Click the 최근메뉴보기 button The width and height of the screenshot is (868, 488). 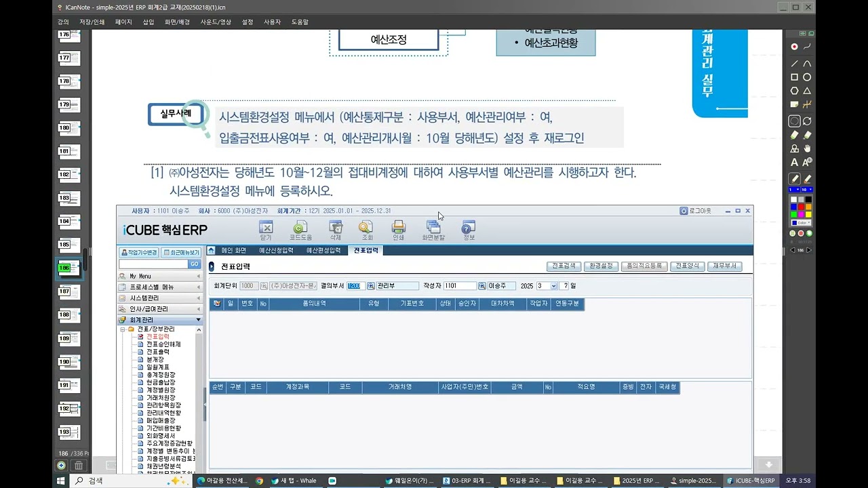pos(180,252)
